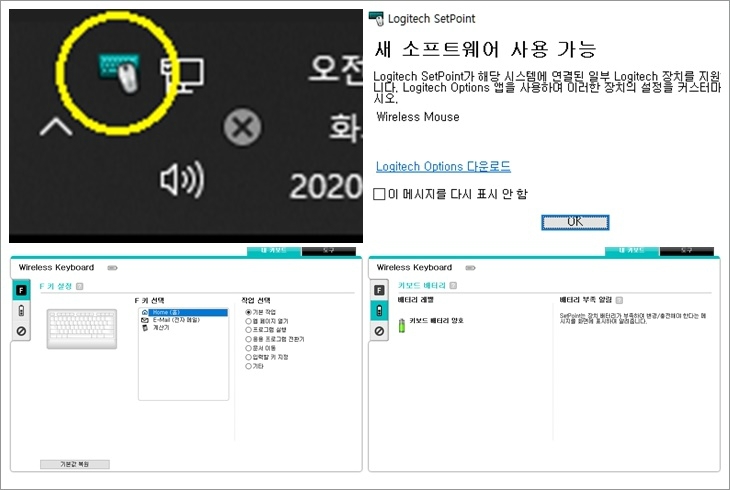Select the F key sidebar icon in F 키 설정 panel
730x490 pixels.
click(x=21, y=290)
